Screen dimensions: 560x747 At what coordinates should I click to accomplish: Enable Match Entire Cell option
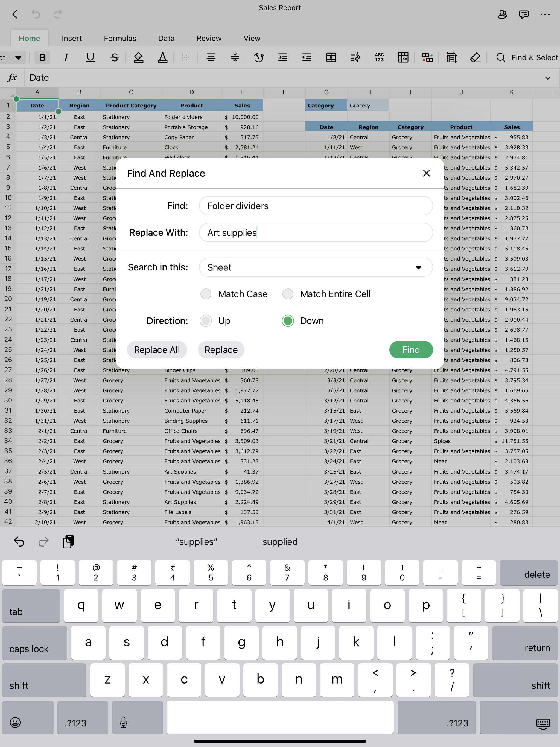point(288,294)
